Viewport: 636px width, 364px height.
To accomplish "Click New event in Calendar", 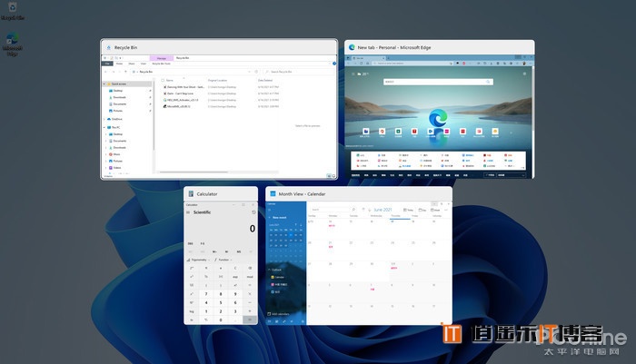I will (x=278, y=217).
